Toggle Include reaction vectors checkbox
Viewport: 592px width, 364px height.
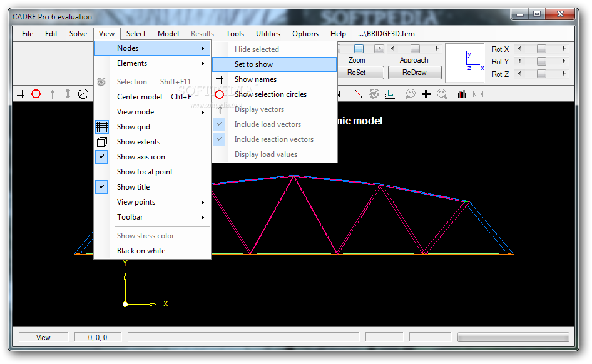pos(219,139)
